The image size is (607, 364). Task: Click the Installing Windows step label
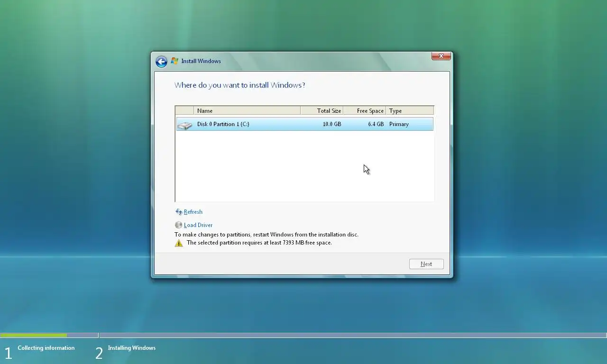click(x=132, y=348)
